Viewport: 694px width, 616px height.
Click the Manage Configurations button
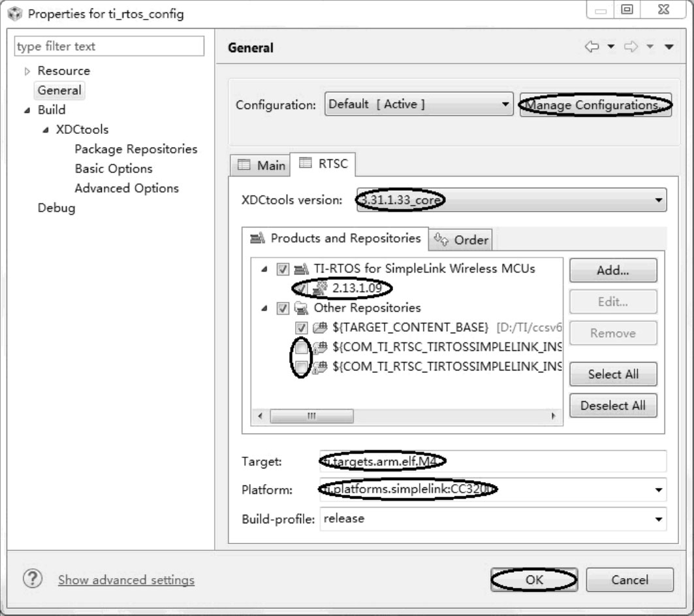pos(595,105)
